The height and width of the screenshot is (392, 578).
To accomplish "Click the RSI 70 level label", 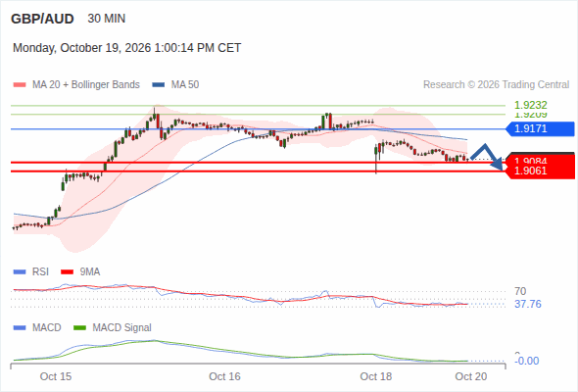I will pyautogui.click(x=520, y=291).
